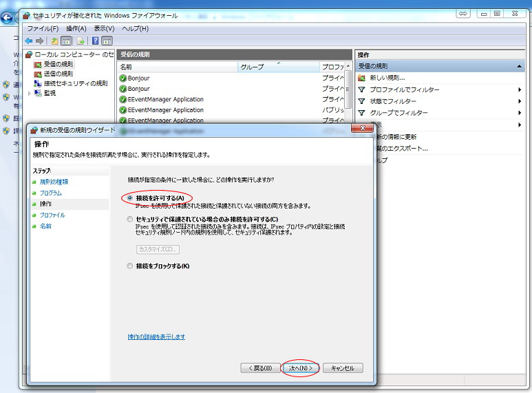Click the filter icon for profile filter
The width and height of the screenshot is (532, 393).
click(x=362, y=89)
